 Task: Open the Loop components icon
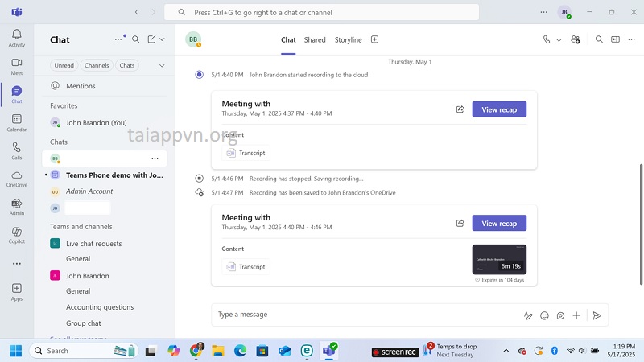click(560, 315)
